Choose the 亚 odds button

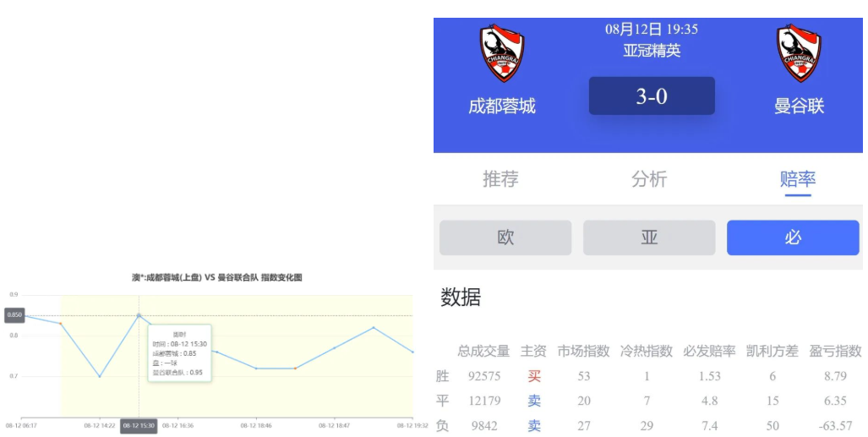[x=649, y=238]
